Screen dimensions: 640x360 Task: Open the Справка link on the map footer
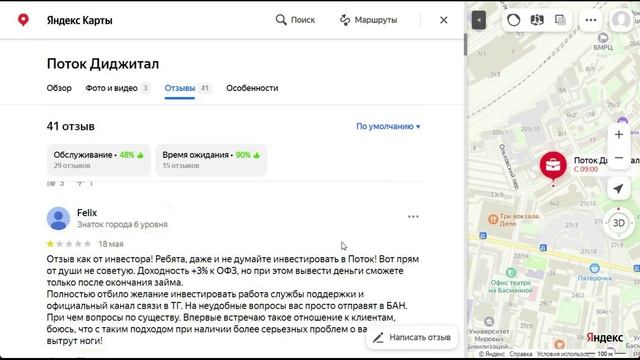521,354
